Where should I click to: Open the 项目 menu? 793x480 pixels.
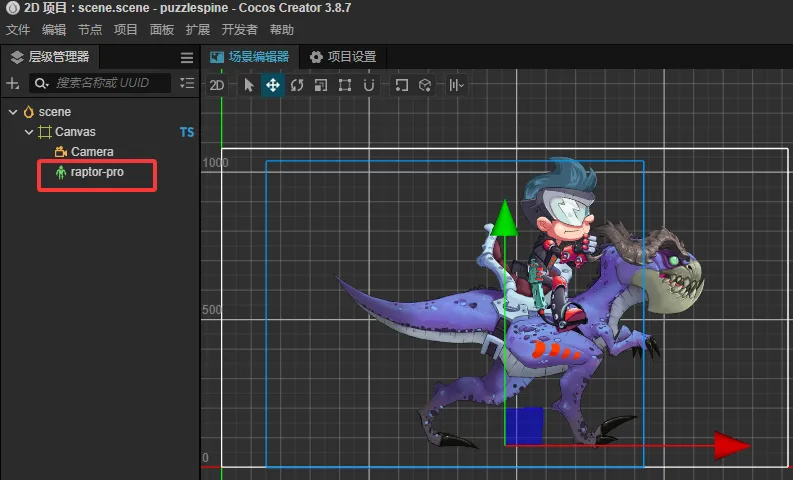[x=126, y=30]
